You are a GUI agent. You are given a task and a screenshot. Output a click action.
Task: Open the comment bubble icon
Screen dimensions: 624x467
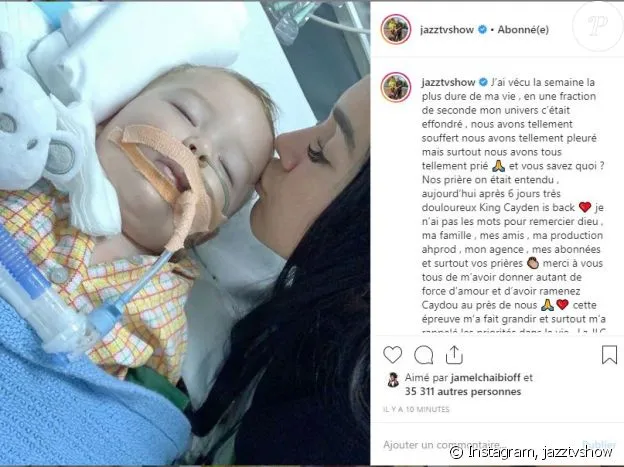423,354
